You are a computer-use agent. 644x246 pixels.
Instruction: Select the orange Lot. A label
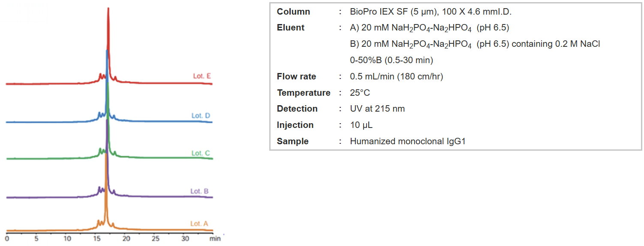click(x=199, y=224)
